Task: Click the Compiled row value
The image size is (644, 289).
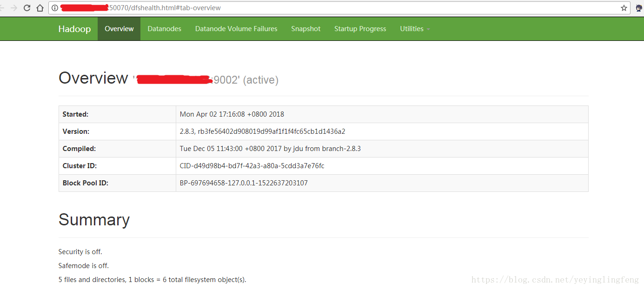Action: (x=270, y=149)
